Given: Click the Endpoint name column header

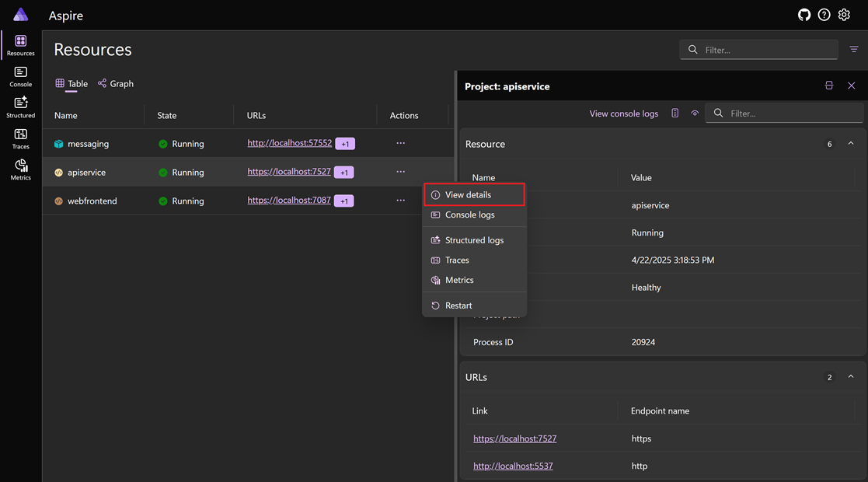Looking at the screenshot, I should pos(660,410).
